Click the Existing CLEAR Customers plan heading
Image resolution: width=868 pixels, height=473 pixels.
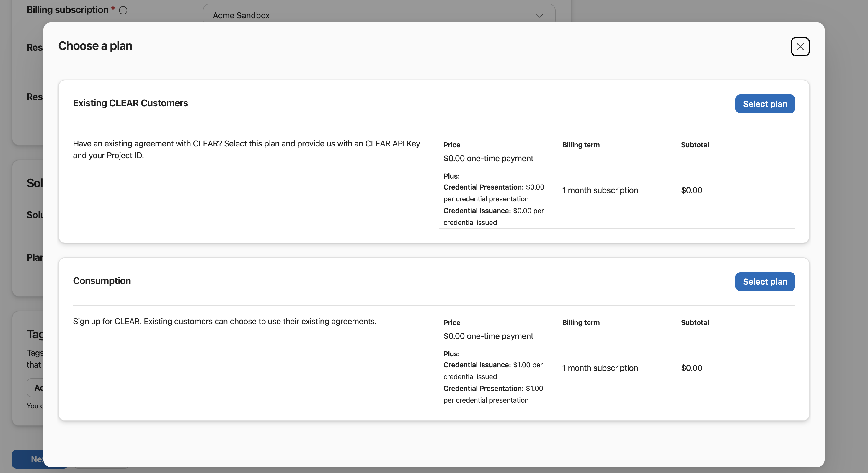(x=130, y=103)
